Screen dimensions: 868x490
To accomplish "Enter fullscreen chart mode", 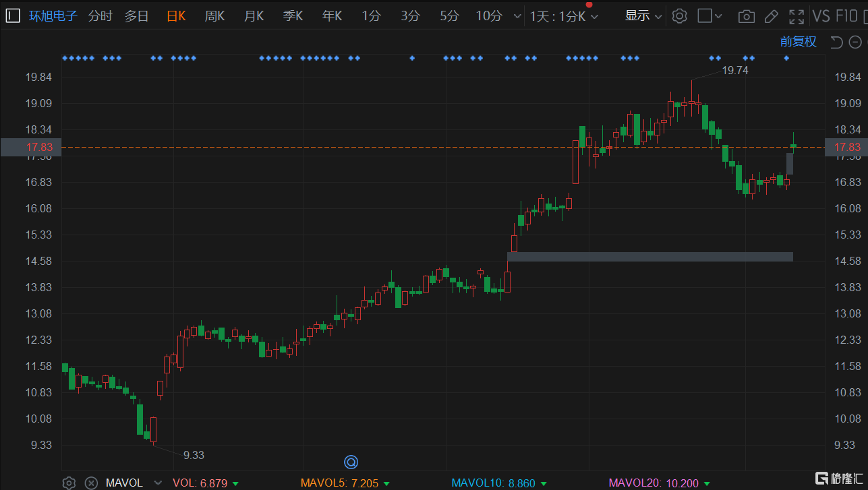I will click(x=797, y=16).
